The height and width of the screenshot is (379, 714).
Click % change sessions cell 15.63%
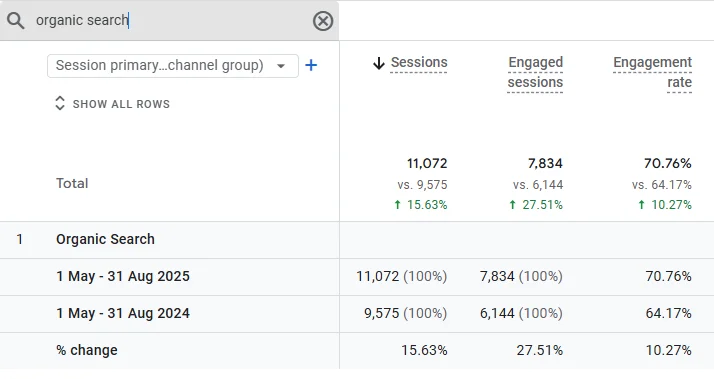[x=424, y=350]
